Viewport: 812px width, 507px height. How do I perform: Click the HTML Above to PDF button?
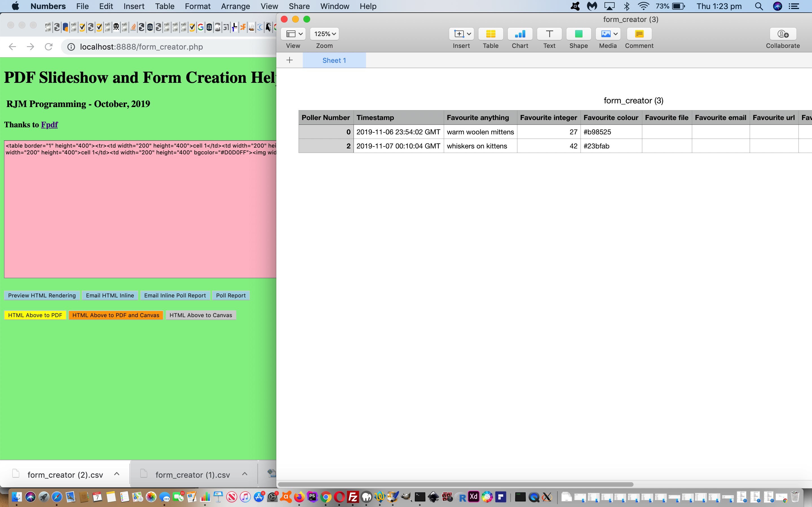[x=35, y=315]
